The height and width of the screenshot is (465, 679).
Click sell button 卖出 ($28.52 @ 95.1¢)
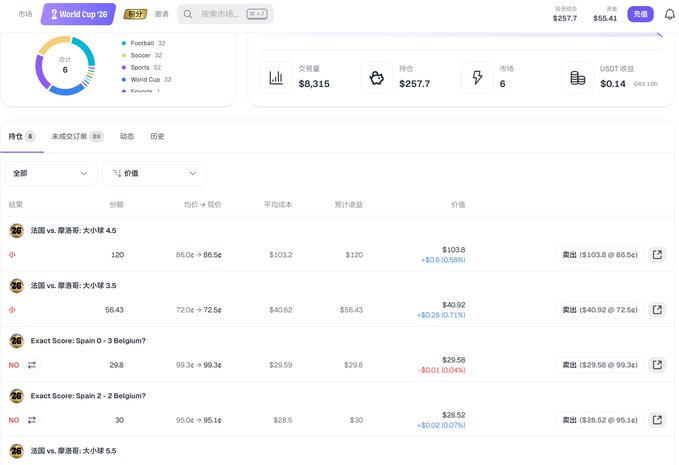tap(600, 420)
